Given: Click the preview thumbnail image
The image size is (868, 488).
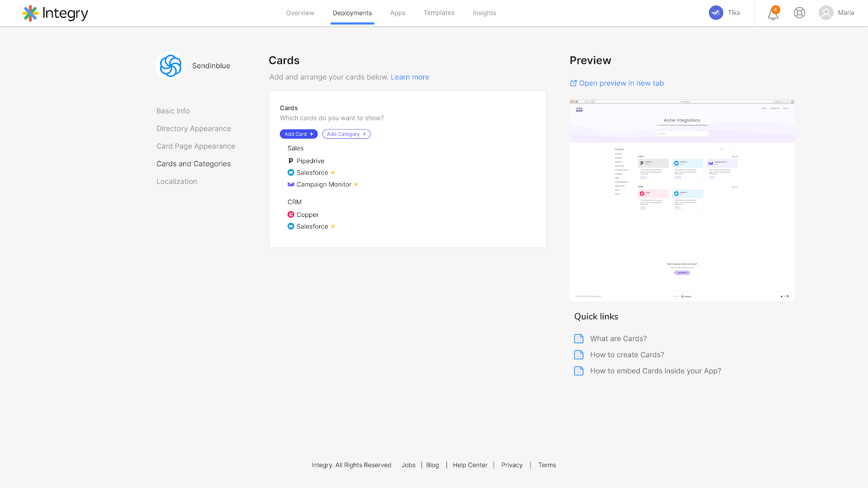Looking at the screenshot, I should coord(682,200).
